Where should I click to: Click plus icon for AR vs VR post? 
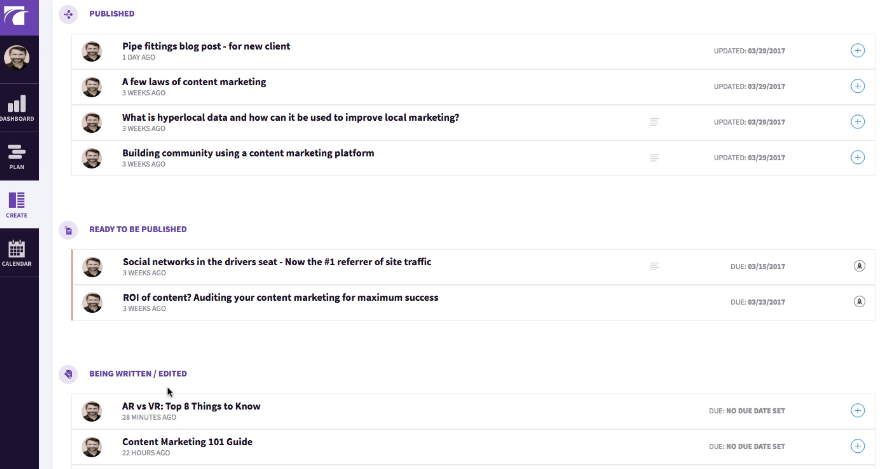click(x=857, y=410)
